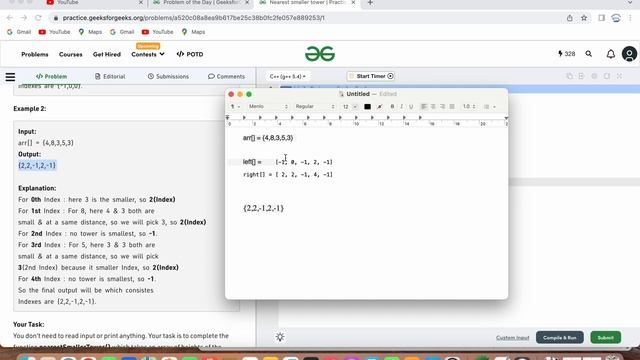The width and height of the screenshot is (640, 360).
Task: Open the Custom Input link
Action: (513, 338)
